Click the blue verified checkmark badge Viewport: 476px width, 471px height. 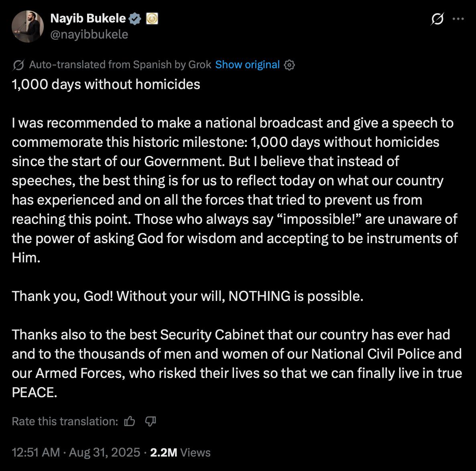point(135,19)
